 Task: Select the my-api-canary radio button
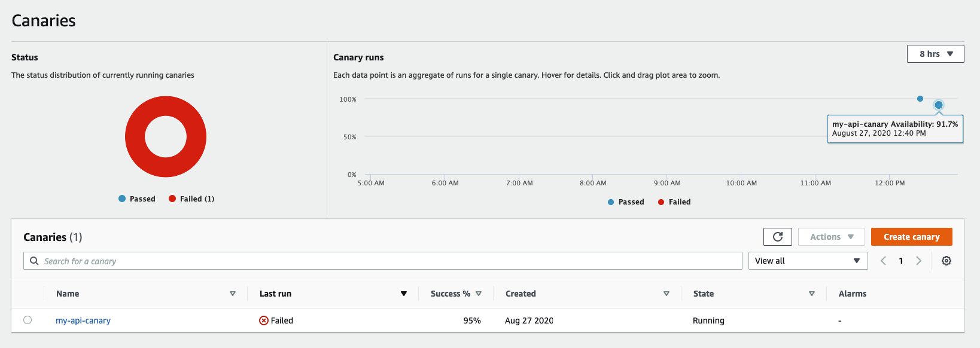tap(28, 320)
